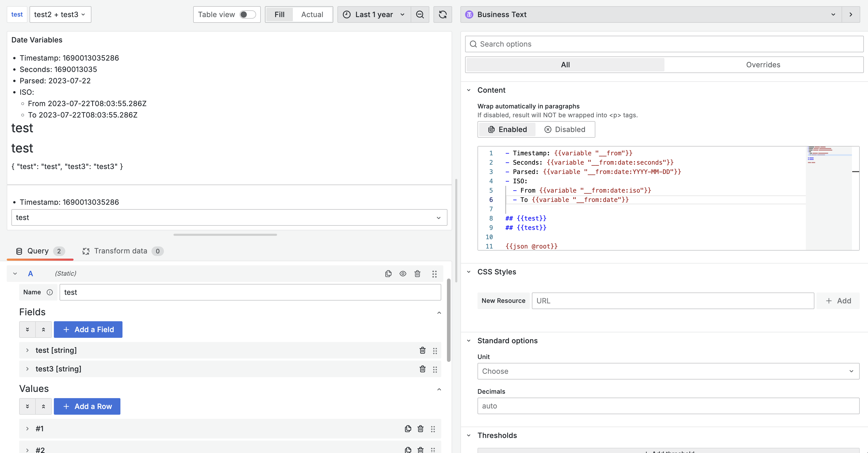Duplicate query A with the copy icon
This screenshot has height=453, width=868.
(388, 274)
